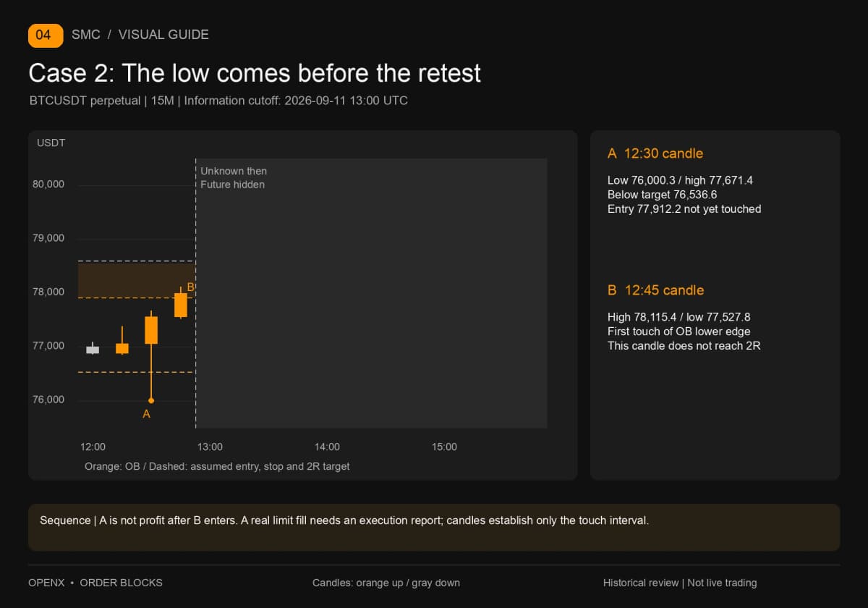Click the Unknown then Future hidden label
This screenshot has height=608, width=868.
pos(234,178)
